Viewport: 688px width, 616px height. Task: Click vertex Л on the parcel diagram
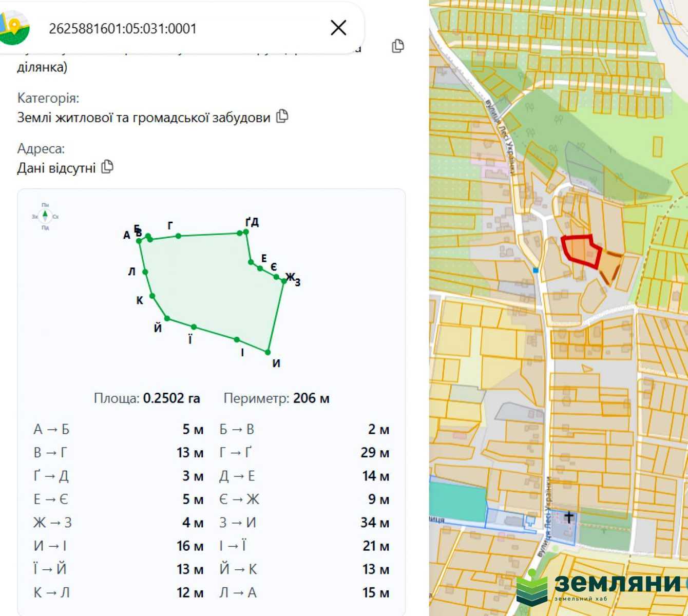(x=145, y=272)
